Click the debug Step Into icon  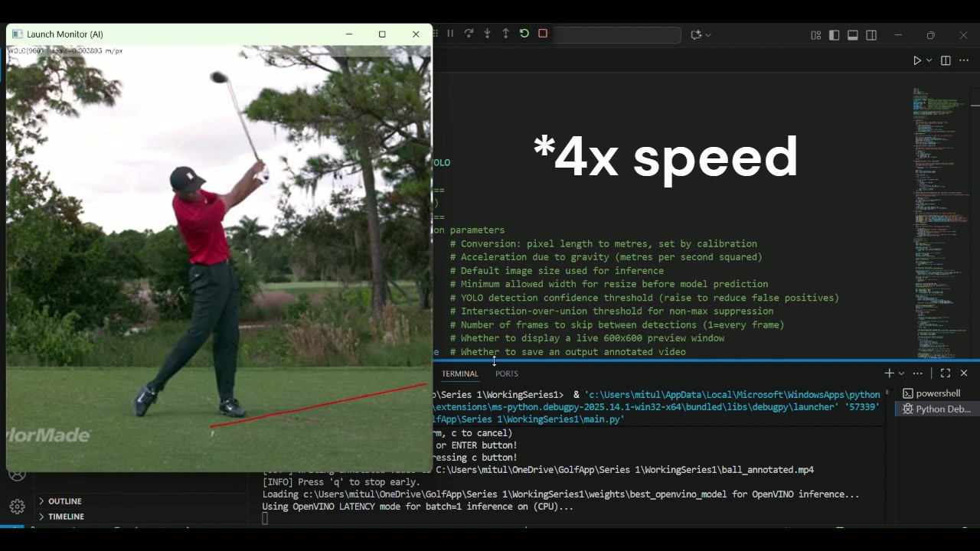[x=487, y=34]
